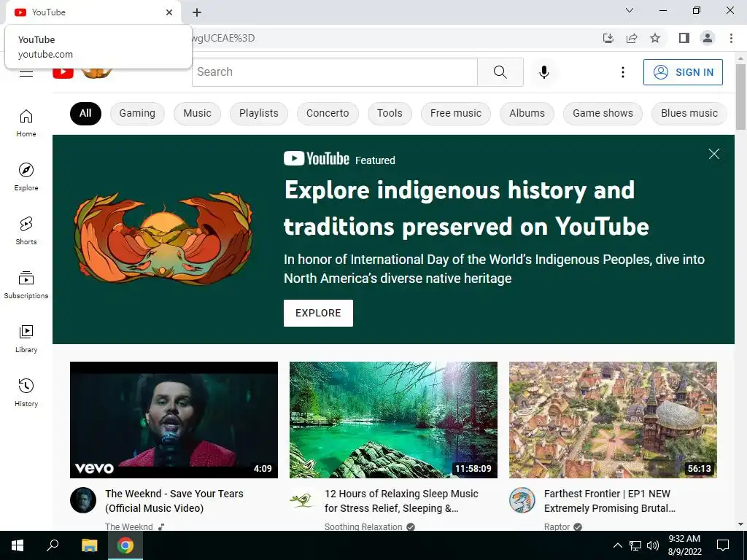The image size is (747, 560).
Task: Open the Windows Start menu
Action: [x=18, y=545]
